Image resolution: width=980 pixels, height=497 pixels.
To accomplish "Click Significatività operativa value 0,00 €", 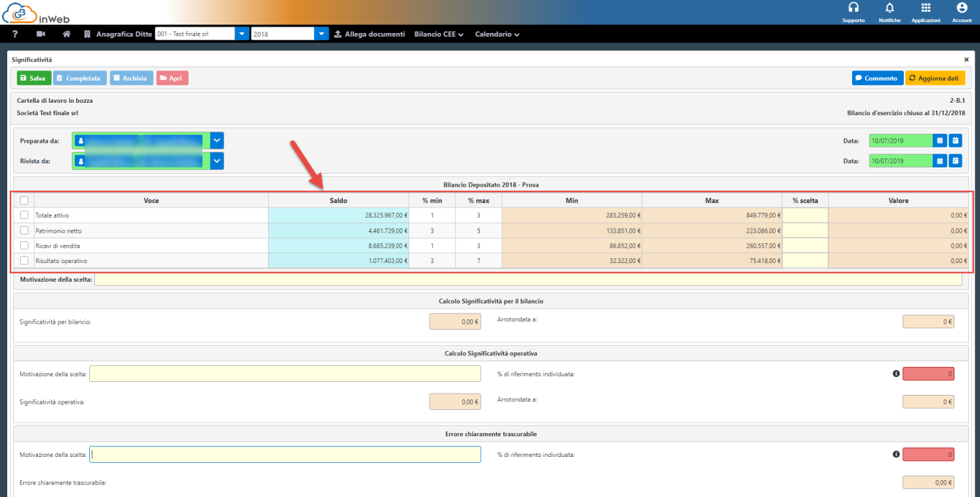I will coord(455,401).
